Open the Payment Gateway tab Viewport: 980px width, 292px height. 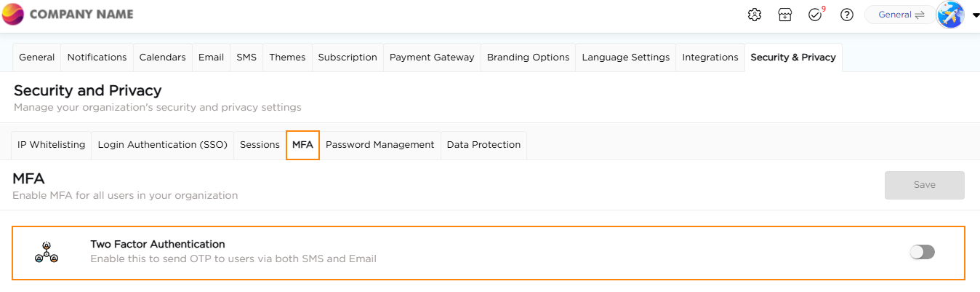(432, 58)
